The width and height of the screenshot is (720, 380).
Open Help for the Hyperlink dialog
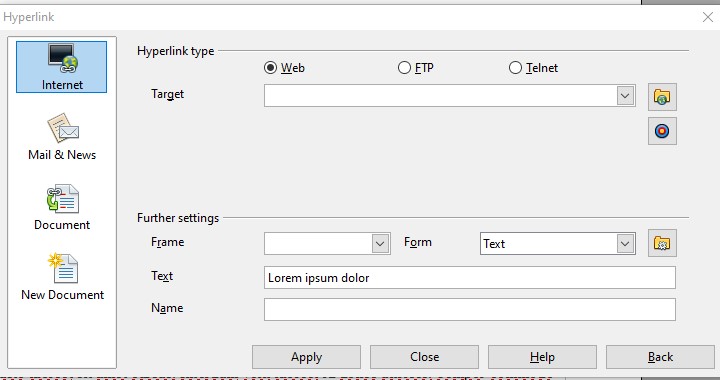click(542, 357)
